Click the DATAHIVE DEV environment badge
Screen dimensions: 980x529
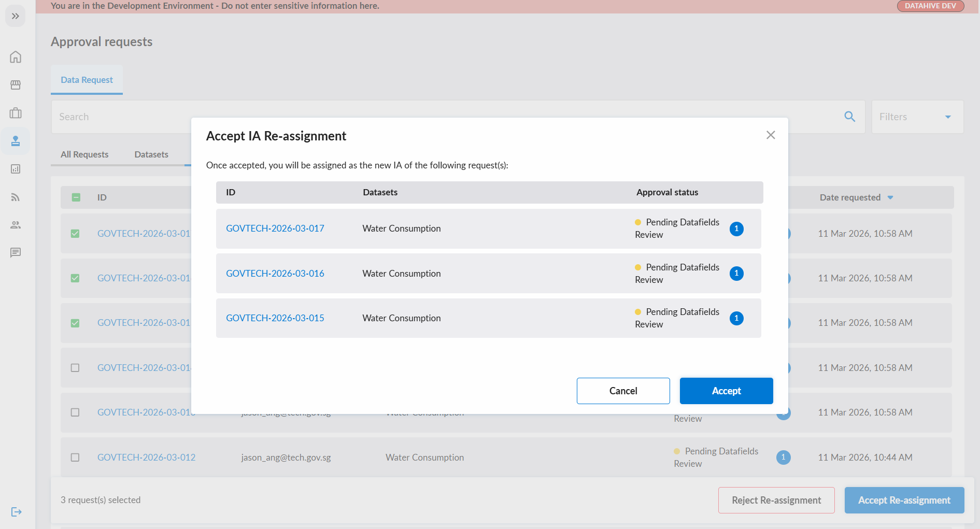[x=930, y=6]
